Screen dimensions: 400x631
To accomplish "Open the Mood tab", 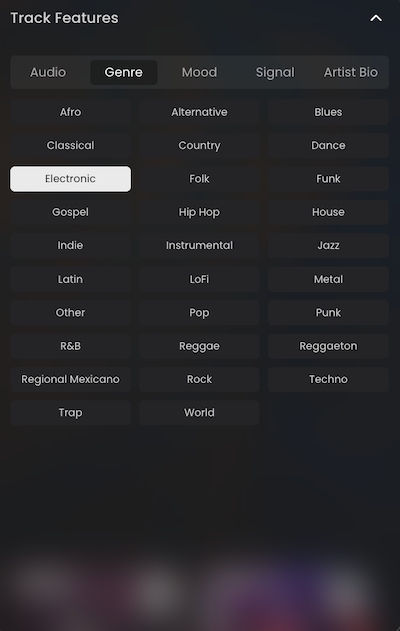I will click(199, 72).
